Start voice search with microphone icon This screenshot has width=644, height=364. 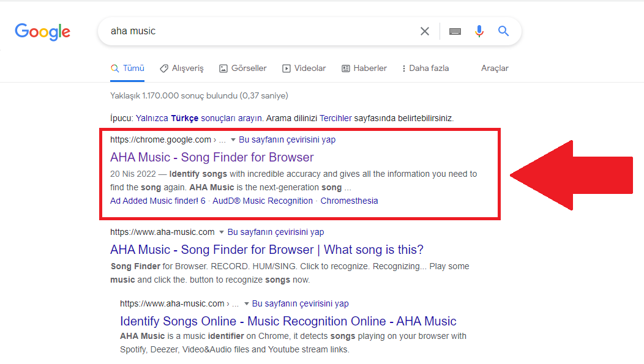[479, 31]
